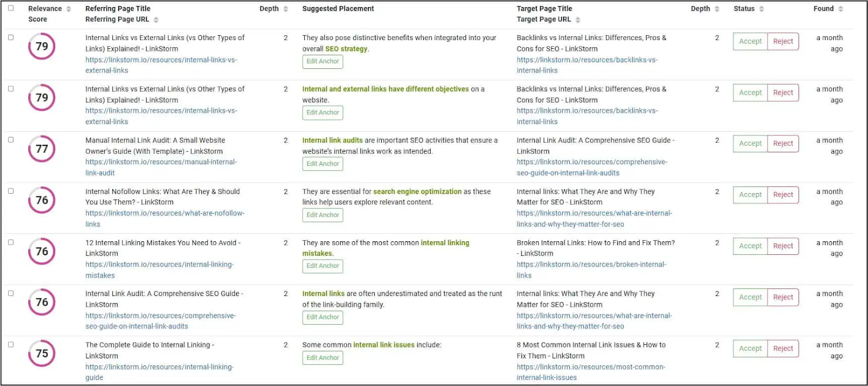Click the relevance score 77 circle
868x386 pixels.
42,149
